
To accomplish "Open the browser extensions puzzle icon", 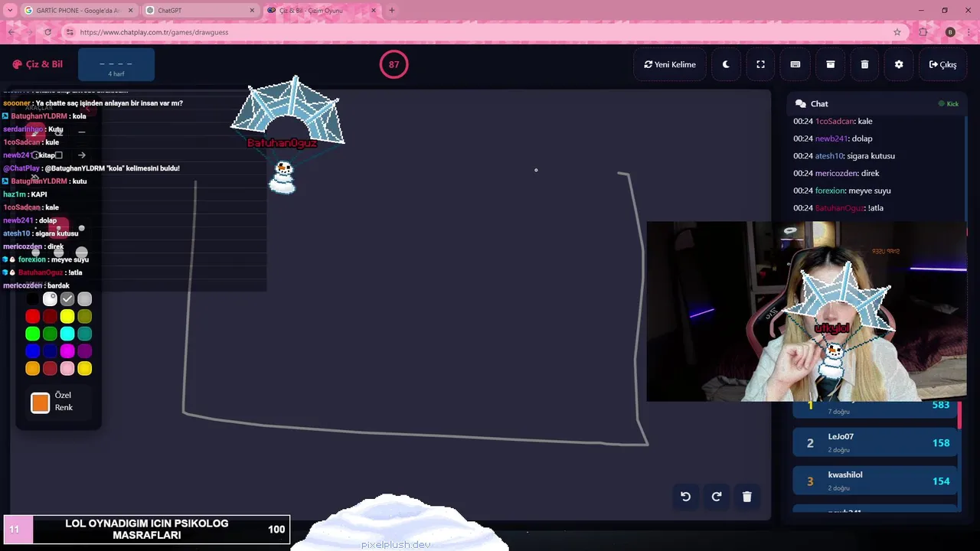I will pos(923,32).
